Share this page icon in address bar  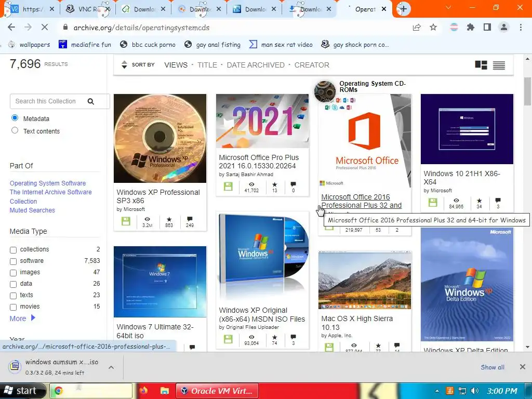click(x=417, y=27)
